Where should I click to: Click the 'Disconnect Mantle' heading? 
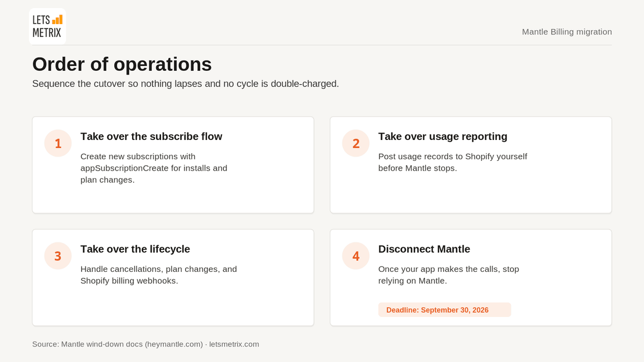pos(424,249)
